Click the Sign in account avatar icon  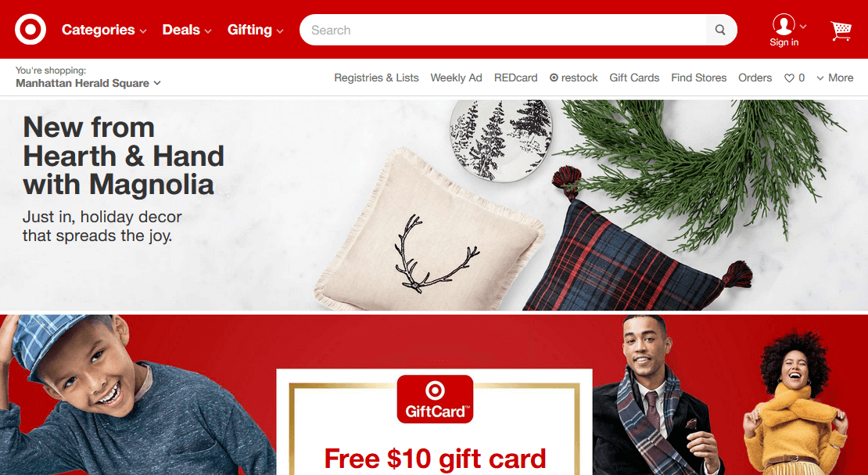click(784, 24)
